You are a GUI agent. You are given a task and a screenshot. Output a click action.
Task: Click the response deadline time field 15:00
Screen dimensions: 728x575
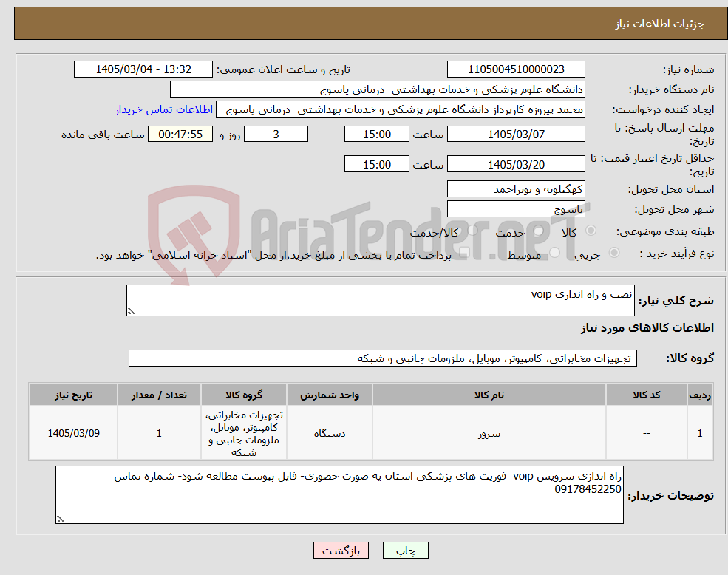[376, 135]
